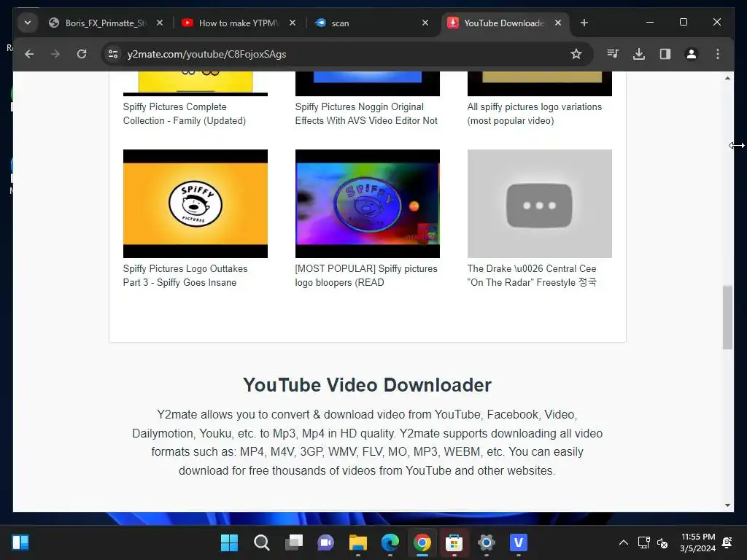Open the gray placeholder Drake video thumbnail

coord(540,204)
